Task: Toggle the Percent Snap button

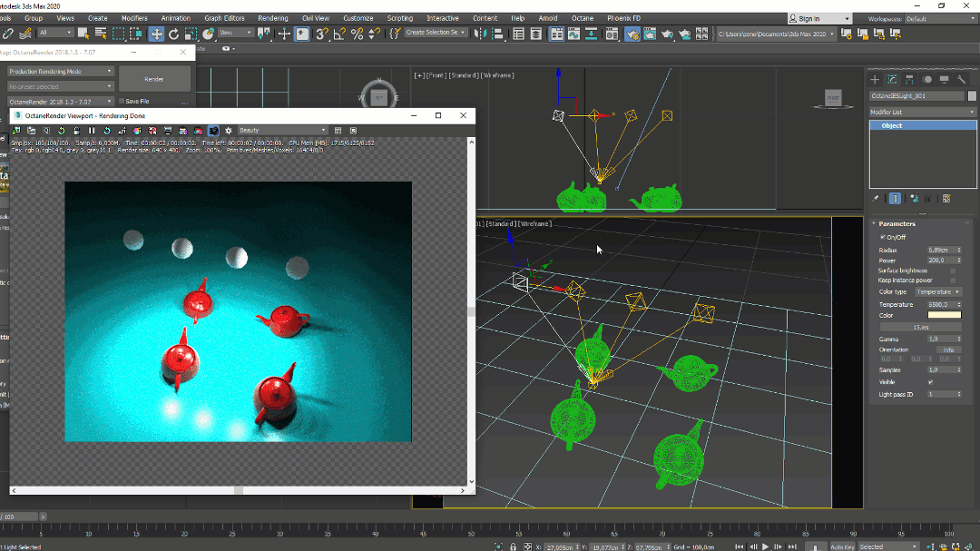Action: [x=357, y=34]
